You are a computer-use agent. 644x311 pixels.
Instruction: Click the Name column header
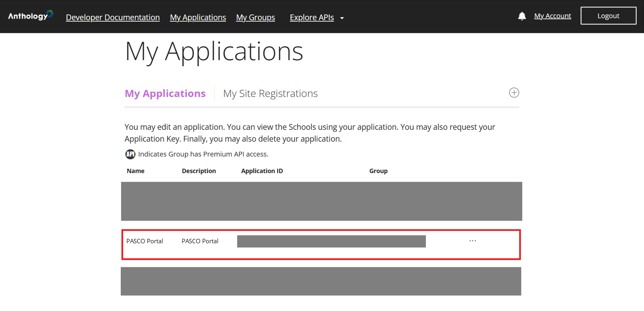point(136,171)
